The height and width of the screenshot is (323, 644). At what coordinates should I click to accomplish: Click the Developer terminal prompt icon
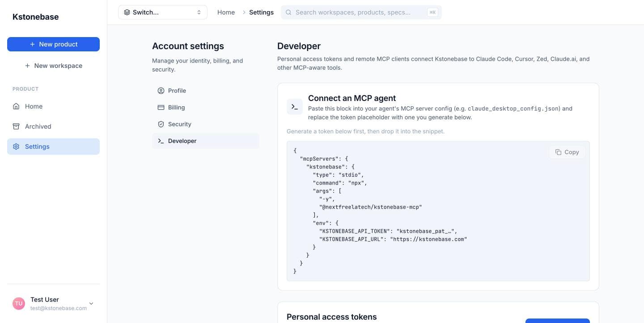pos(161,141)
